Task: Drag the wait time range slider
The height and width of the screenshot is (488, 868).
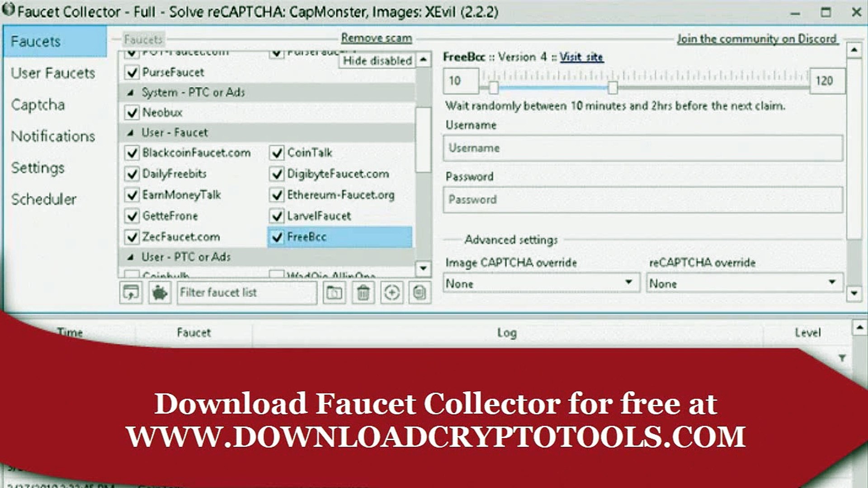Action: (613, 86)
